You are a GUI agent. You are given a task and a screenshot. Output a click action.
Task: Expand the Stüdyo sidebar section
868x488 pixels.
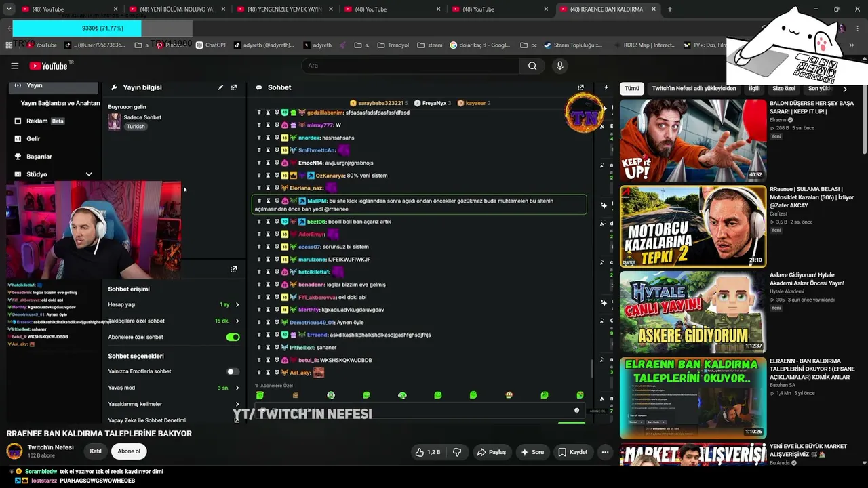(89, 174)
